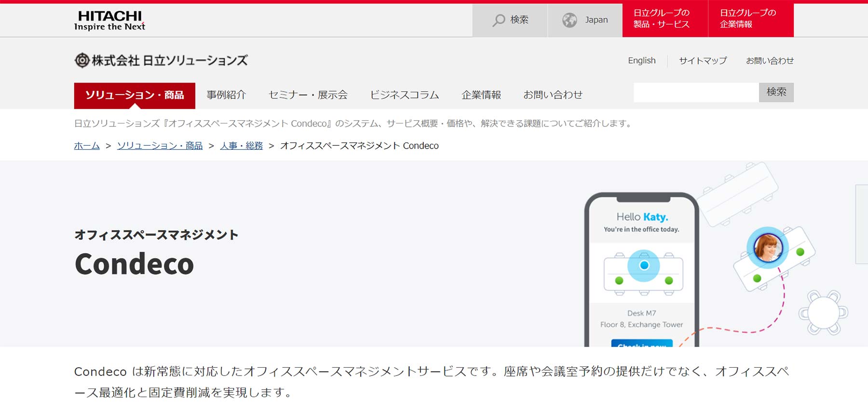Go to 人事・総務 breadcrumb link
868x417 pixels.
pos(241,146)
